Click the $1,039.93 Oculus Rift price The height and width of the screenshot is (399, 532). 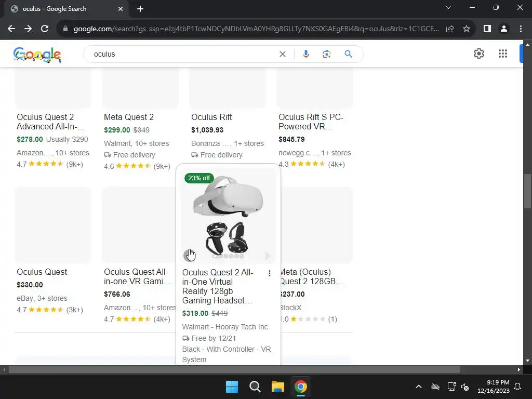(207, 129)
